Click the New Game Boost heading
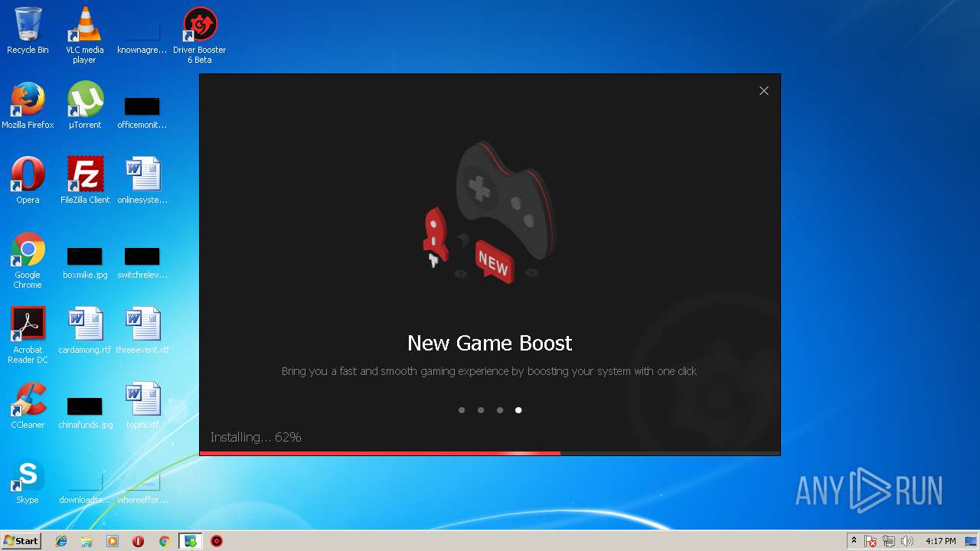 point(490,343)
